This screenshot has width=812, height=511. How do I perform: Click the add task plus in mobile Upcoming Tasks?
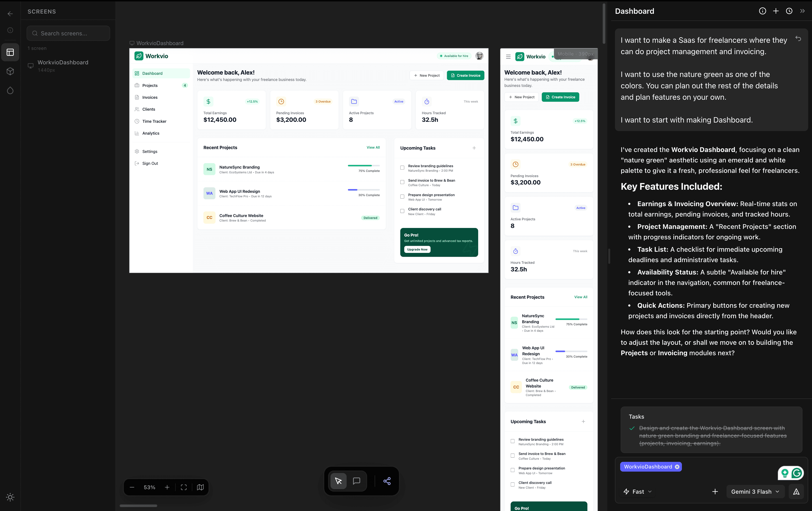(583, 422)
